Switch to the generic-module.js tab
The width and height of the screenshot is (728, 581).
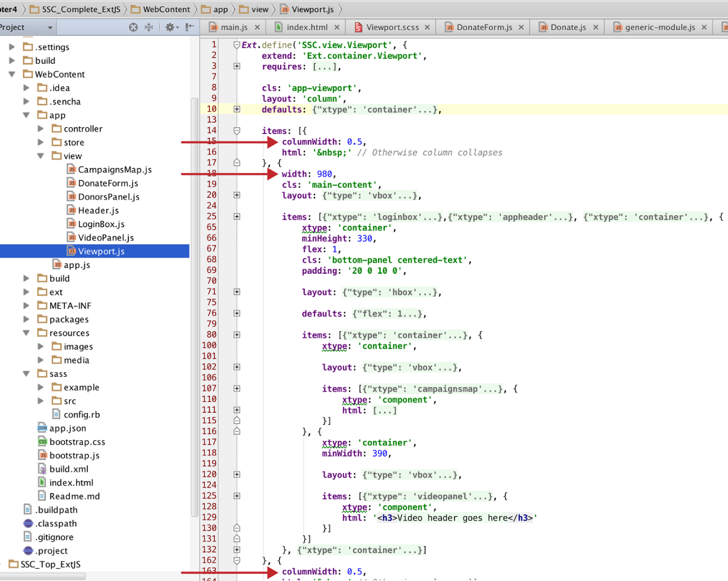pyautogui.click(x=659, y=27)
